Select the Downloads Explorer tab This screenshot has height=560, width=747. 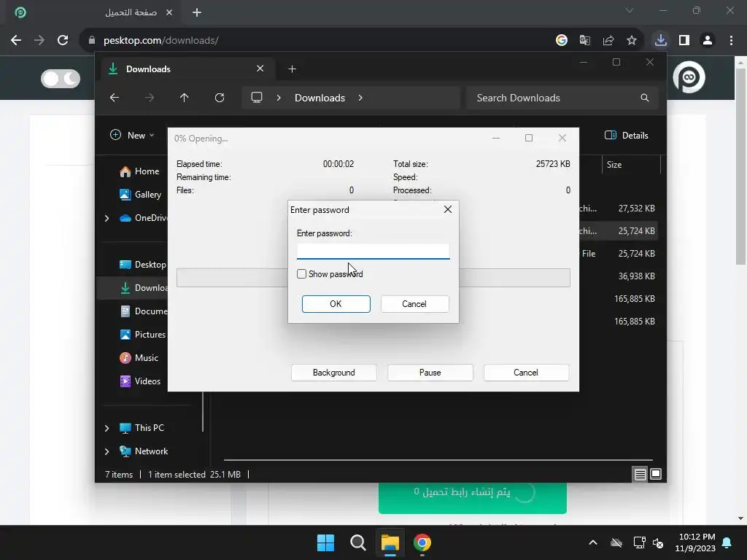[x=187, y=69]
